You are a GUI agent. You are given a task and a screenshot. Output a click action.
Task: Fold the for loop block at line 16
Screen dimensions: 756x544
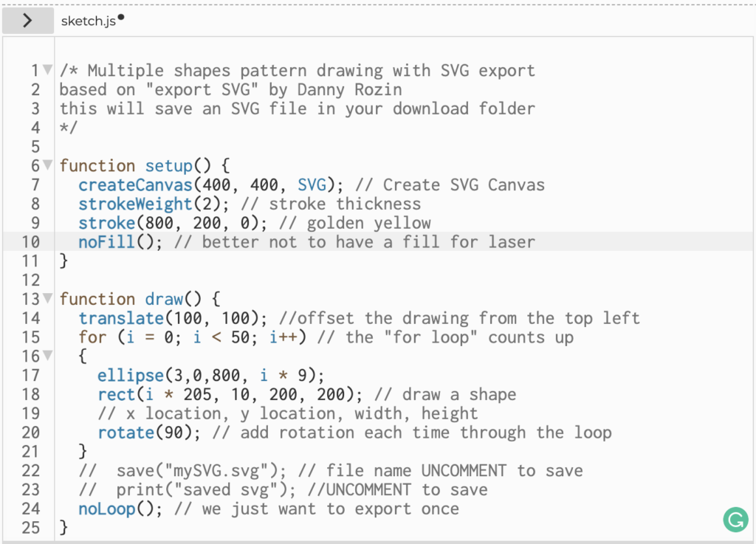47,356
